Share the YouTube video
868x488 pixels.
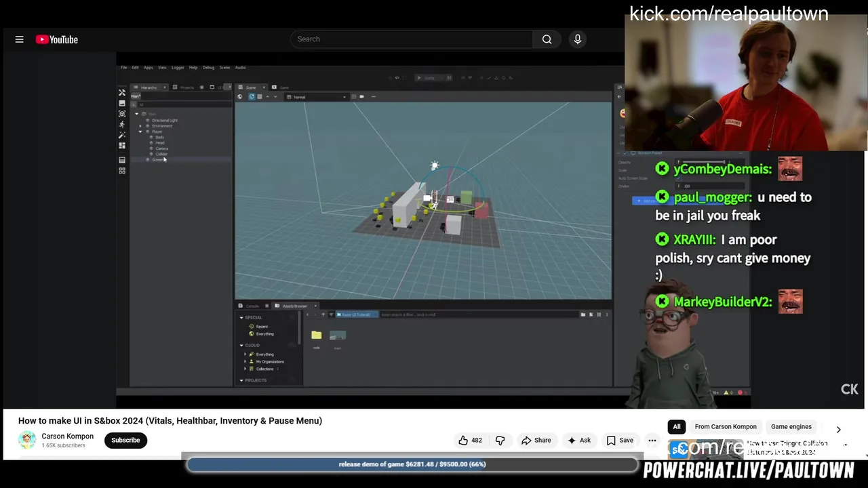(x=536, y=441)
